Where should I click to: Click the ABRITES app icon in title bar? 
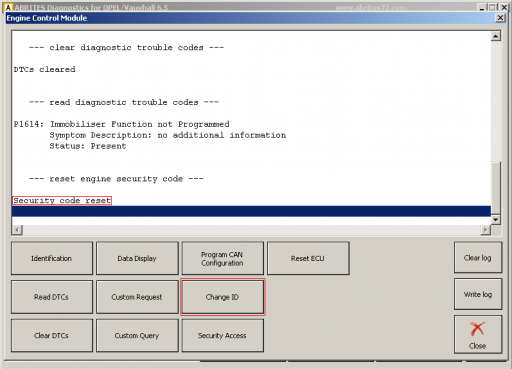coord(9,7)
